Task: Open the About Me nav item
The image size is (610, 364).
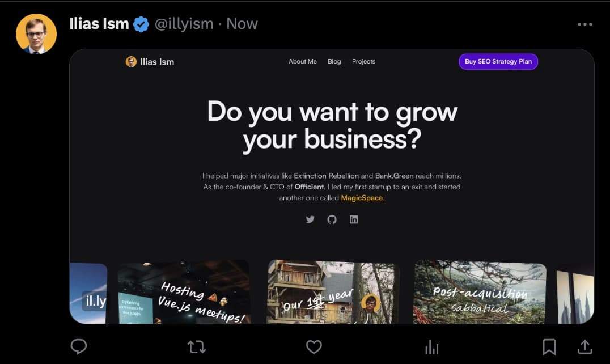Action: click(x=303, y=61)
